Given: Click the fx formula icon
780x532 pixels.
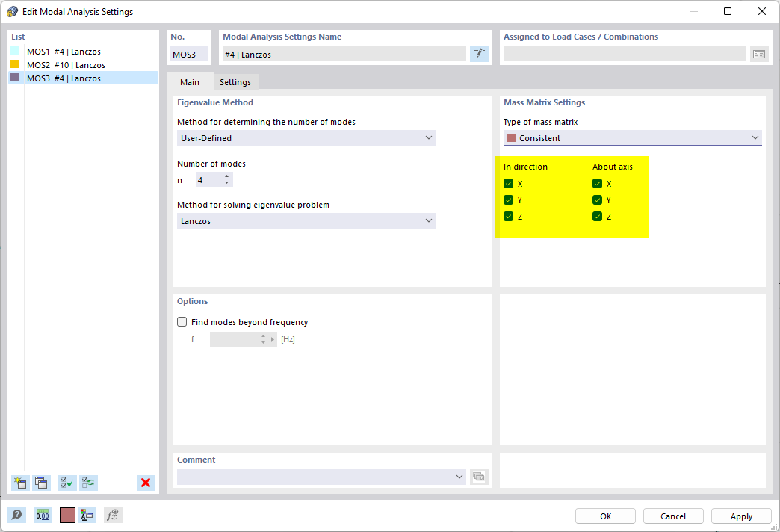Looking at the screenshot, I should click(113, 515).
